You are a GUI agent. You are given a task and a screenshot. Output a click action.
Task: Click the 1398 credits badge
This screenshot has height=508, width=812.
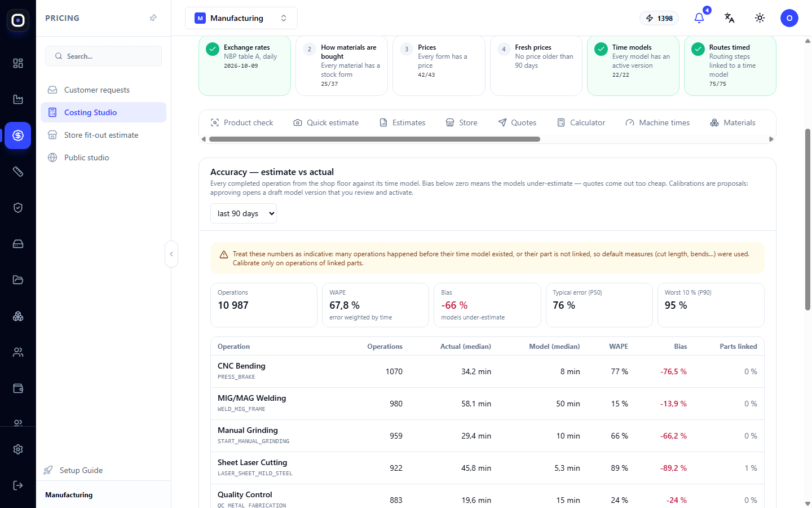coord(659,18)
